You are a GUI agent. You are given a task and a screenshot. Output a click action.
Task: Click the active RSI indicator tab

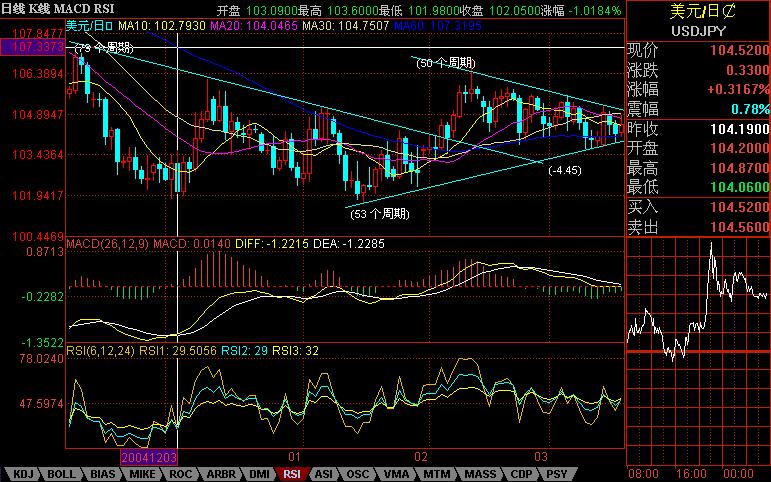(292, 474)
